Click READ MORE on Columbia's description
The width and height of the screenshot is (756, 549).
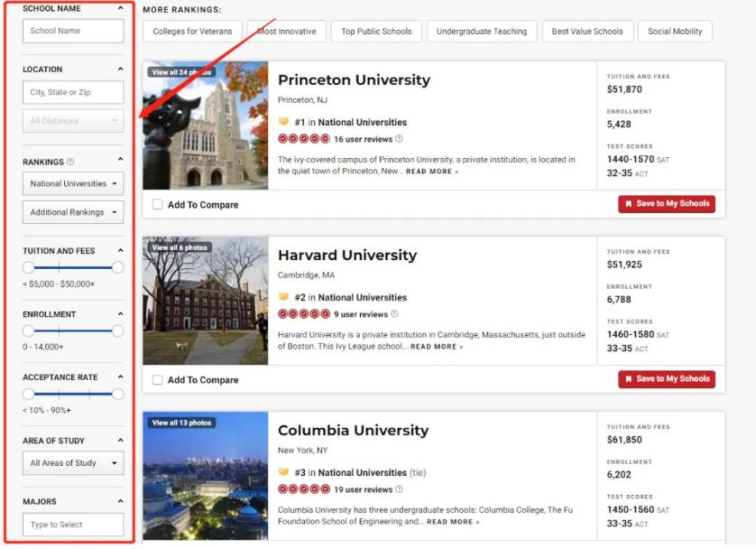[453, 522]
